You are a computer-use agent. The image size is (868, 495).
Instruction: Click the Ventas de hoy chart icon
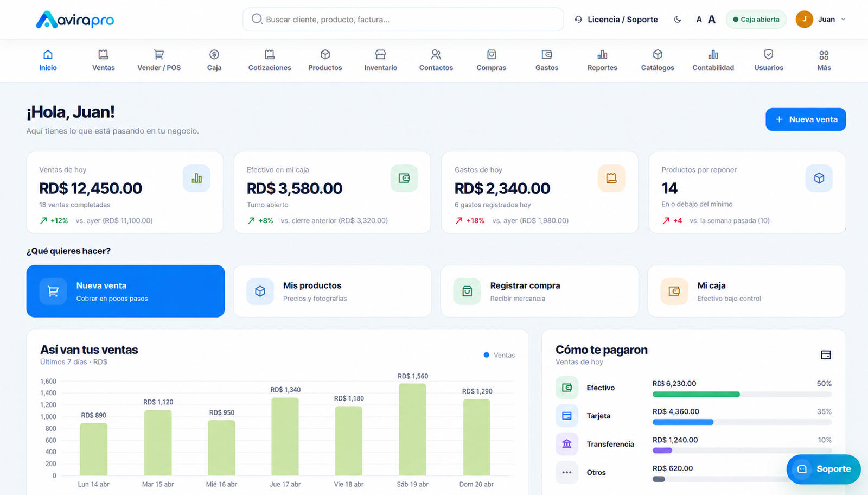(x=196, y=178)
